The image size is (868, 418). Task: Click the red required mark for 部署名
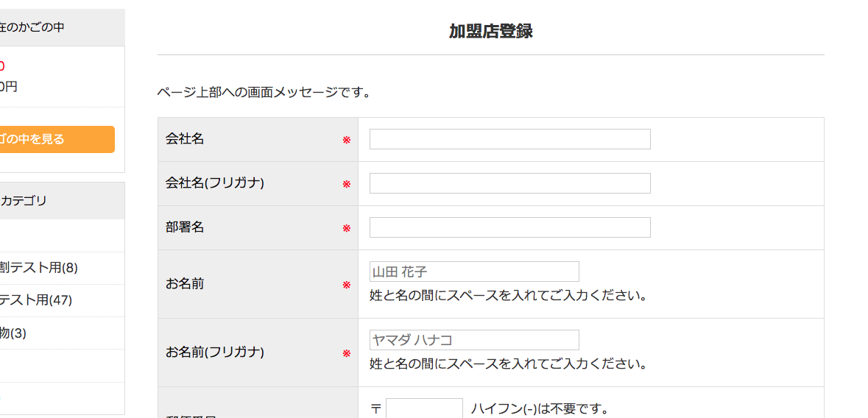click(347, 228)
